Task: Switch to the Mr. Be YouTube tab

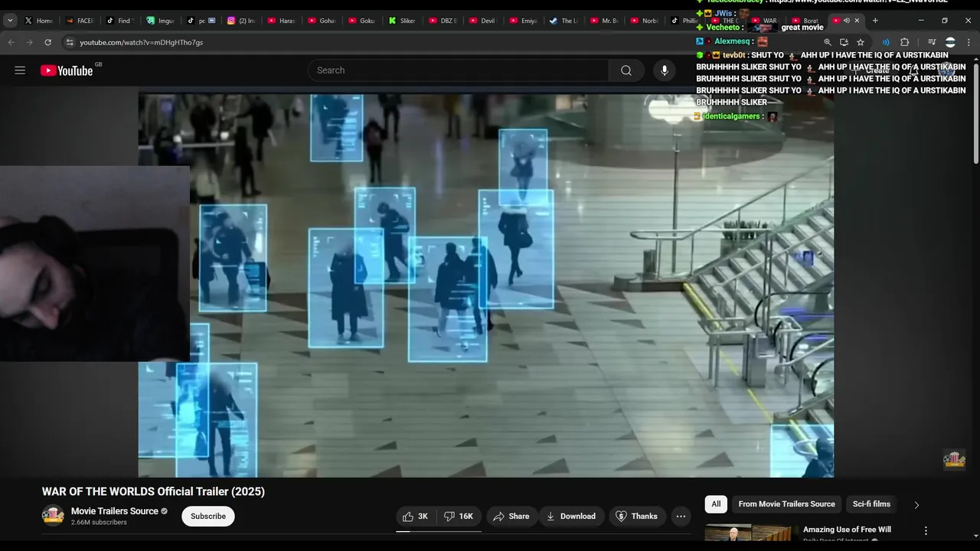Action: [605, 21]
